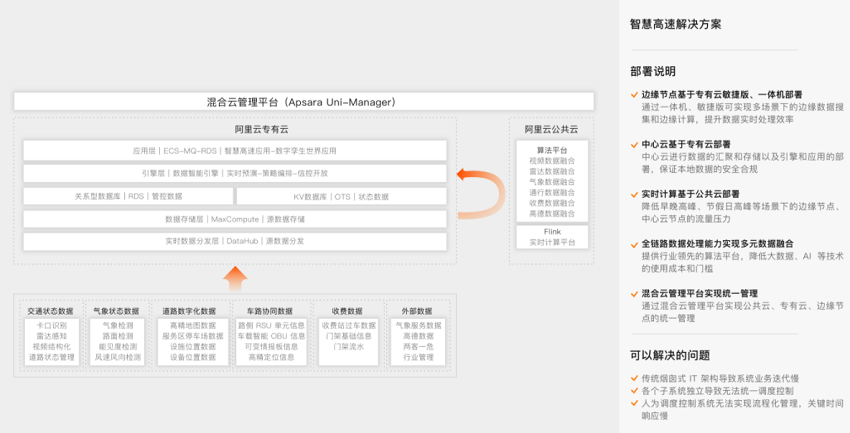850x433 pixels.
Task: Click 气象检测 item
Action: 118,326
